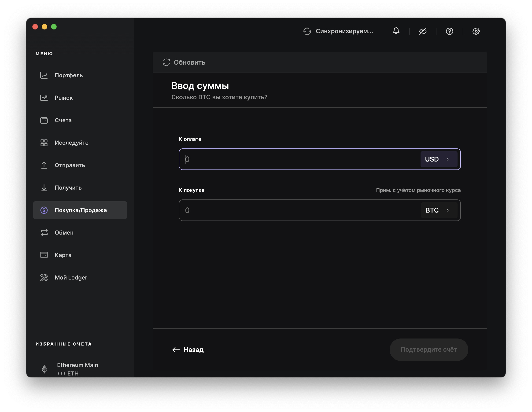Open the notifications bell icon

[396, 31]
